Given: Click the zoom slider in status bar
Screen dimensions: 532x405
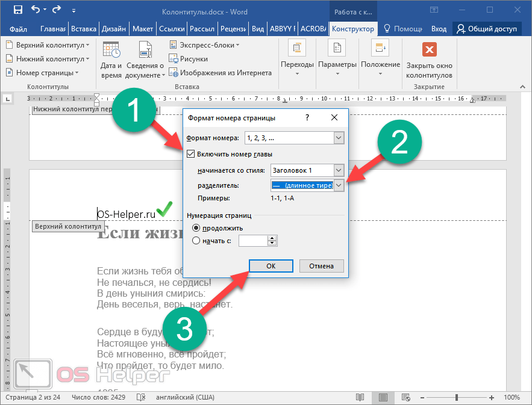Looking at the screenshot, I should (457, 398).
